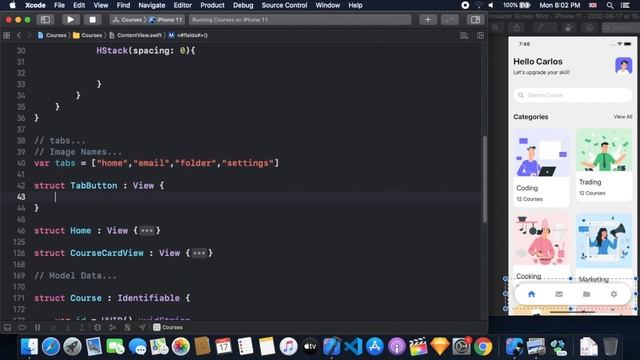This screenshot has height=360, width=640.
Task: Open Debug Memory Graph
Action: click(112, 327)
